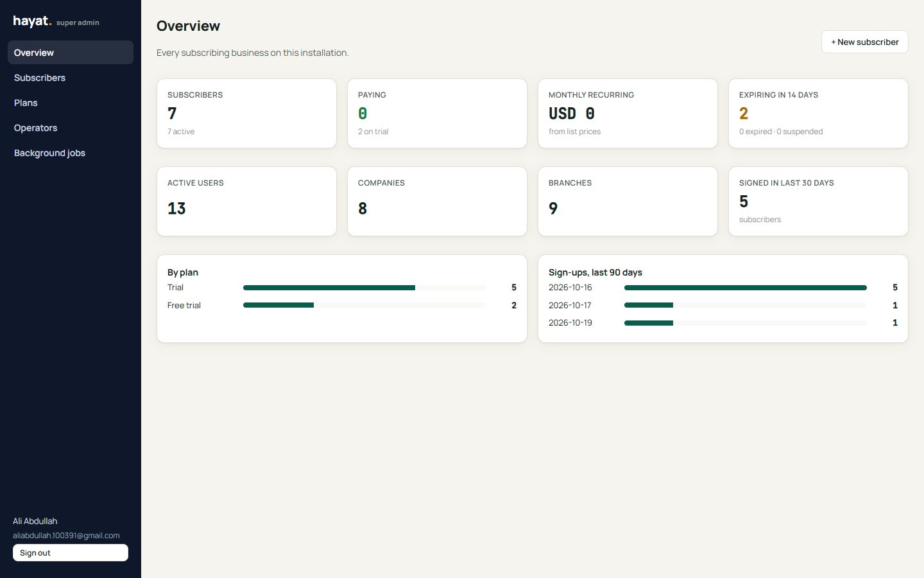The height and width of the screenshot is (578, 924).
Task: Click the Free trial plan label
Action: 184,305
